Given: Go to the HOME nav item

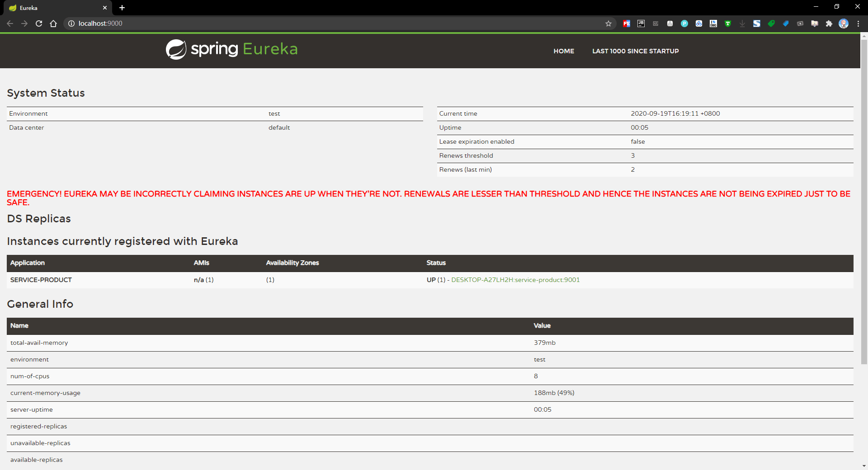Looking at the screenshot, I should coord(564,51).
